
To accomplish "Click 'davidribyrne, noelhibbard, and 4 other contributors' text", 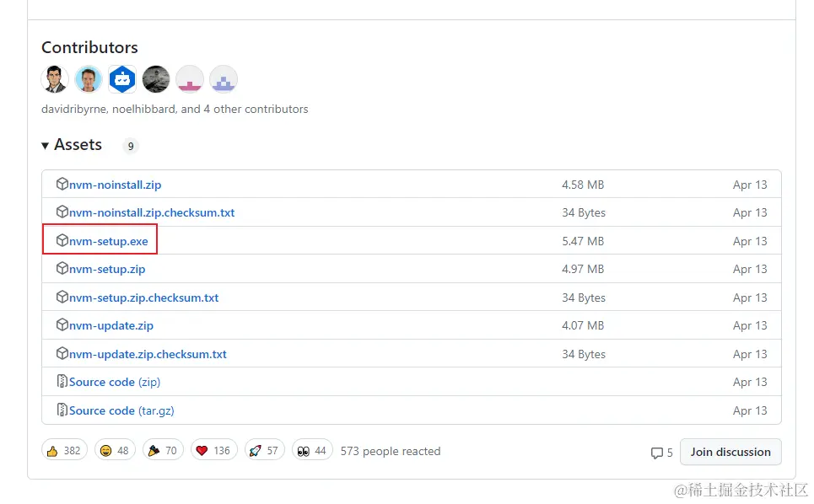I will 175,109.
